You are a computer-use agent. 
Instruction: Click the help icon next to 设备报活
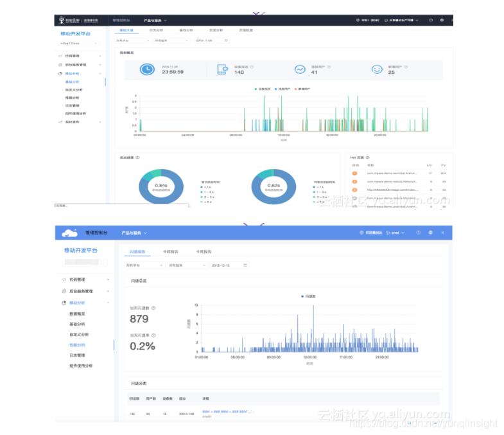(x=252, y=67)
